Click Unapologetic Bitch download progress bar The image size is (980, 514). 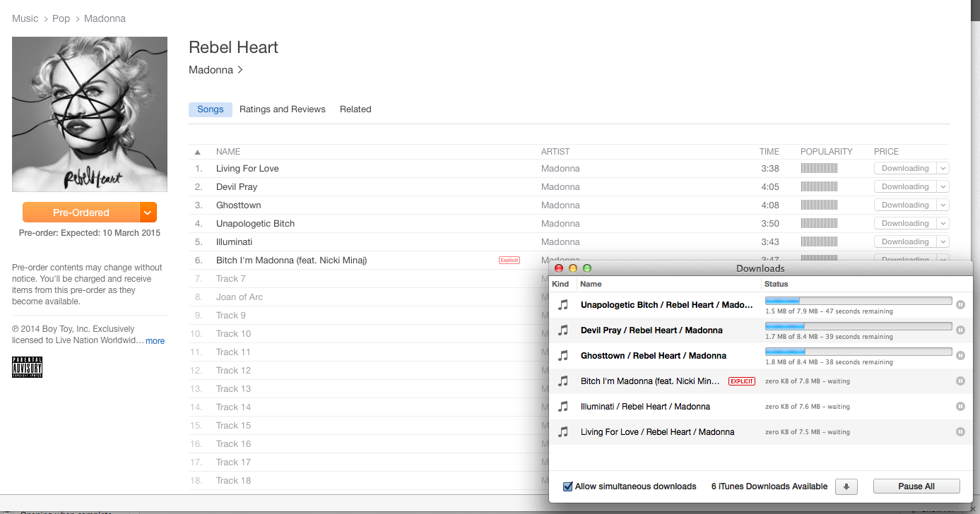[x=858, y=301]
